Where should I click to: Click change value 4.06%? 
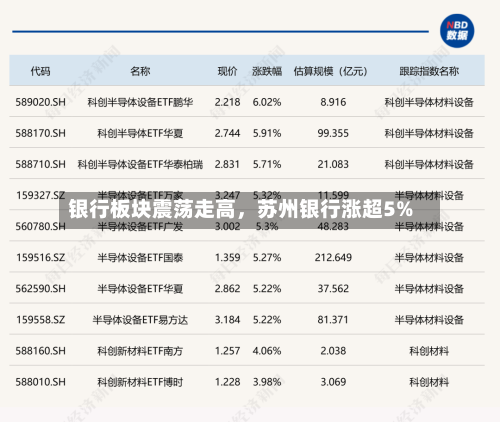click(x=267, y=351)
